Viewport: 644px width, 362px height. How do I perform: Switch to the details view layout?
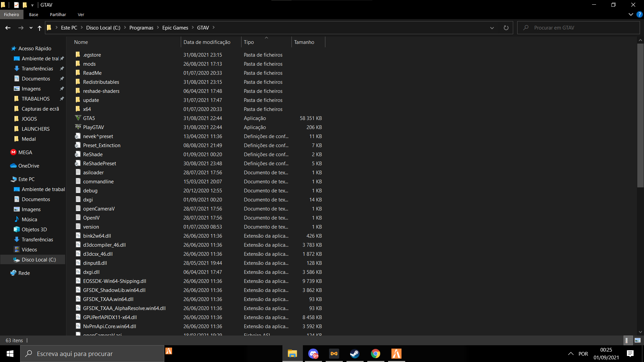(x=627, y=340)
